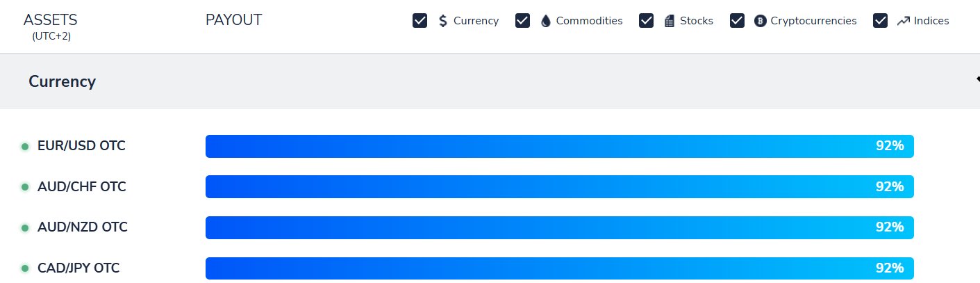Image resolution: width=980 pixels, height=283 pixels.
Task: Uncheck the Currency filter checkbox
Action: coord(420,21)
